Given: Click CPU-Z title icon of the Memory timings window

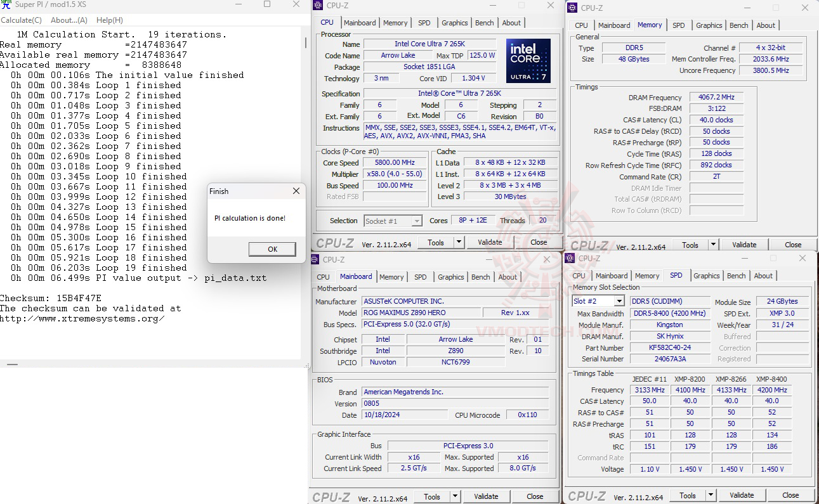Looking at the screenshot, I should click(573, 8).
